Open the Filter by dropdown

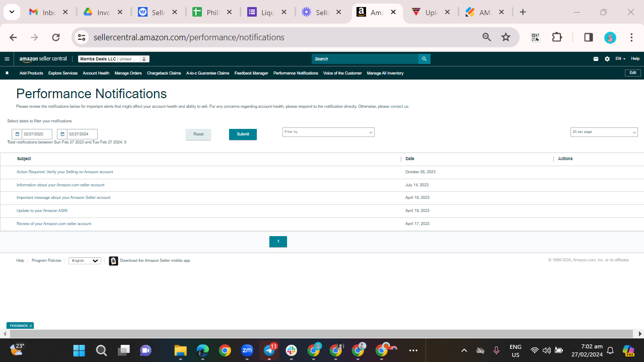pyautogui.click(x=328, y=132)
